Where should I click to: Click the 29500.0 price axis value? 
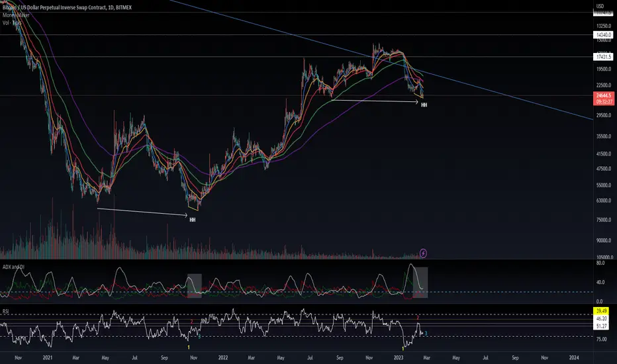pos(604,115)
